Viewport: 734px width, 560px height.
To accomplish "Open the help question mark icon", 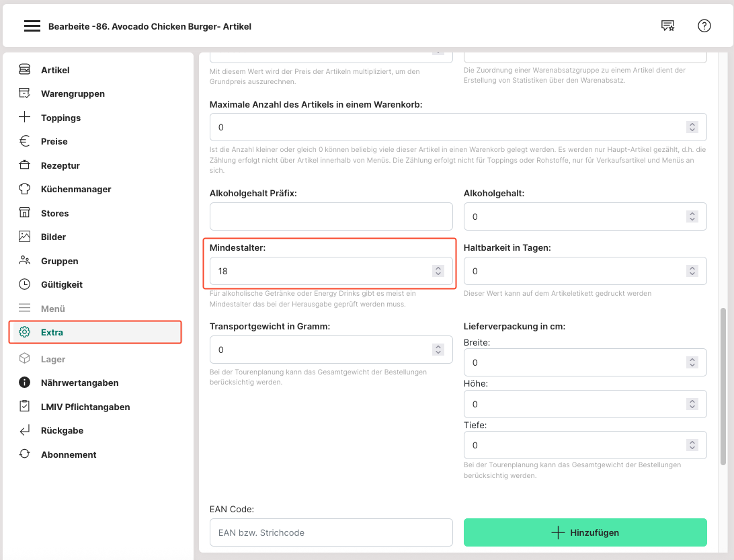I will (704, 26).
